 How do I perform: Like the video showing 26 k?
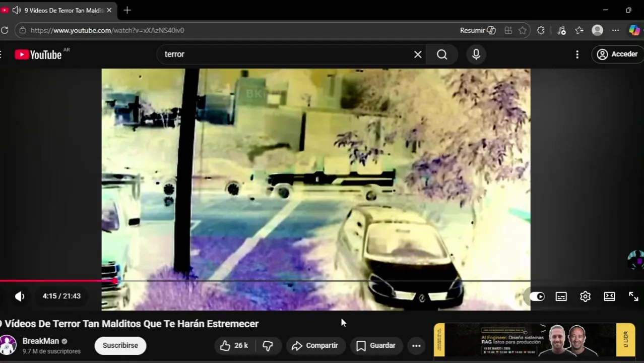point(234,345)
